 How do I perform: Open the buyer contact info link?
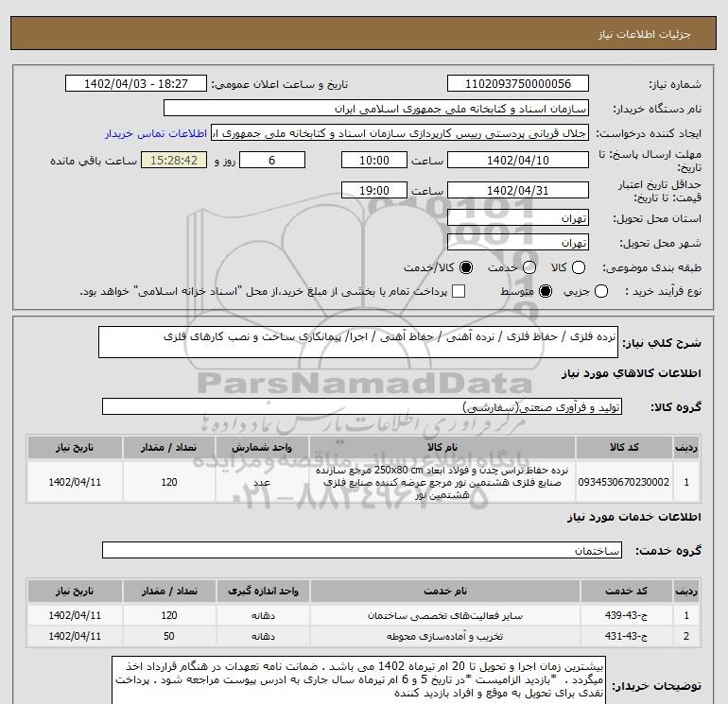point(156,133)
